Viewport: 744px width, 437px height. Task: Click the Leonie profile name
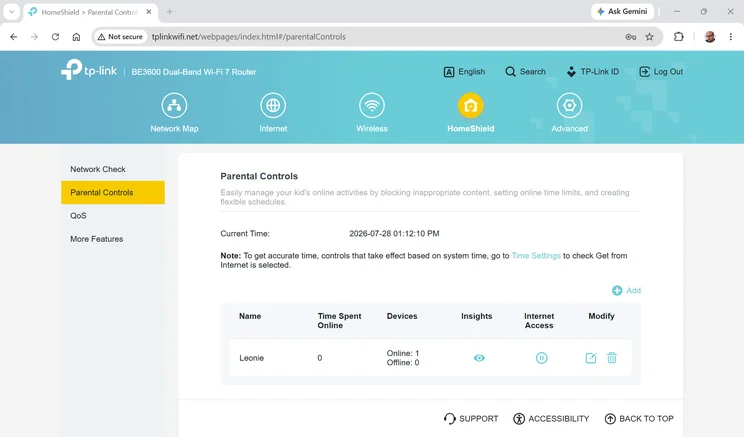coord(251,358)
